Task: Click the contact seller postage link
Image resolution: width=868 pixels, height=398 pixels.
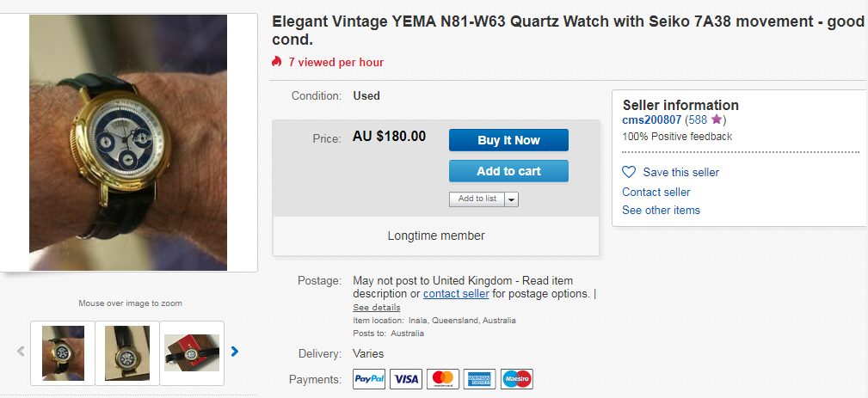Action: coord(456,293)
